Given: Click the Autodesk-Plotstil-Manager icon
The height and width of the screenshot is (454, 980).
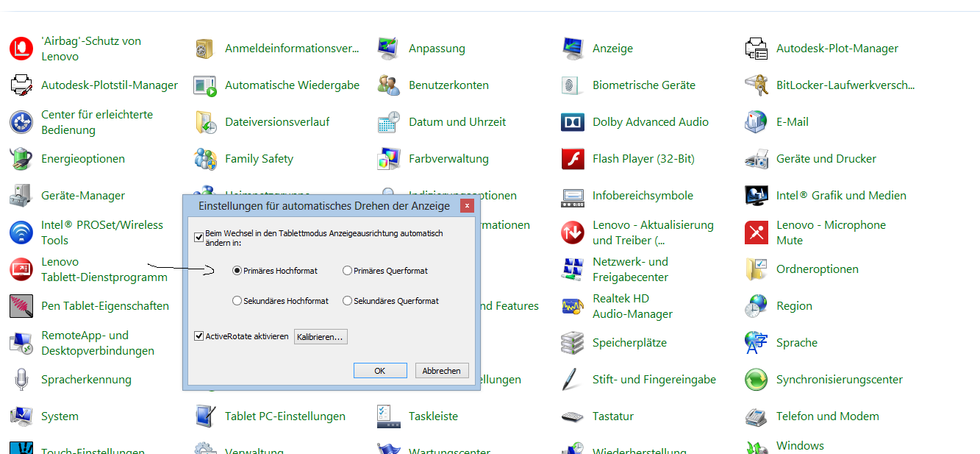Looking at the screenshot, I should tap(21, 85).
